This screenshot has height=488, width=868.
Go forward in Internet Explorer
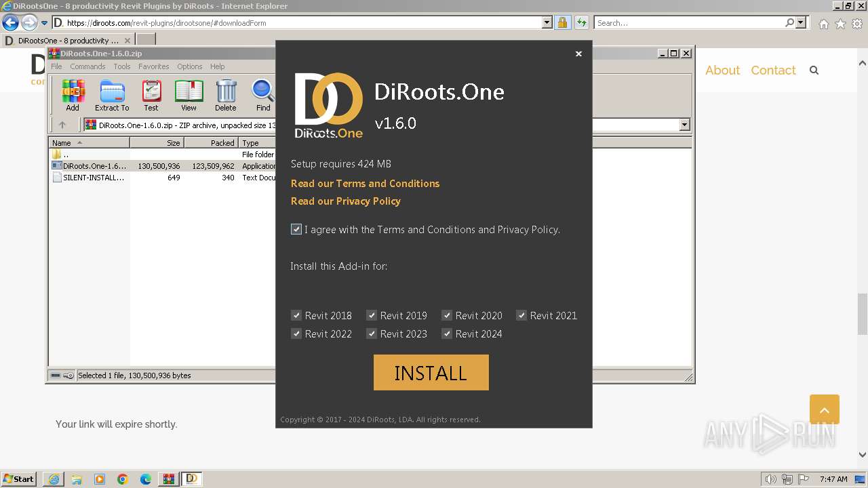coord(29,23)
